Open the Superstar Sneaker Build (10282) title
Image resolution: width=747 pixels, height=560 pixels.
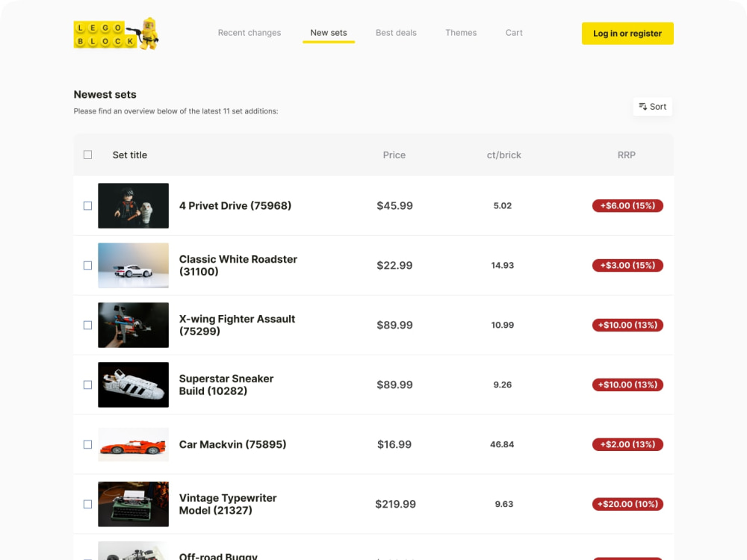coord(226,385)
